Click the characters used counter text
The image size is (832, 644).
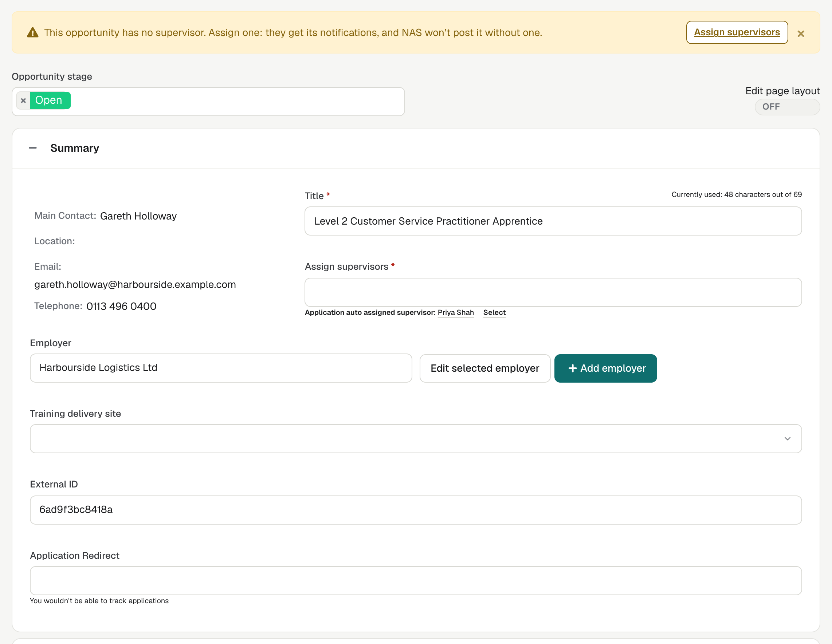737,194
